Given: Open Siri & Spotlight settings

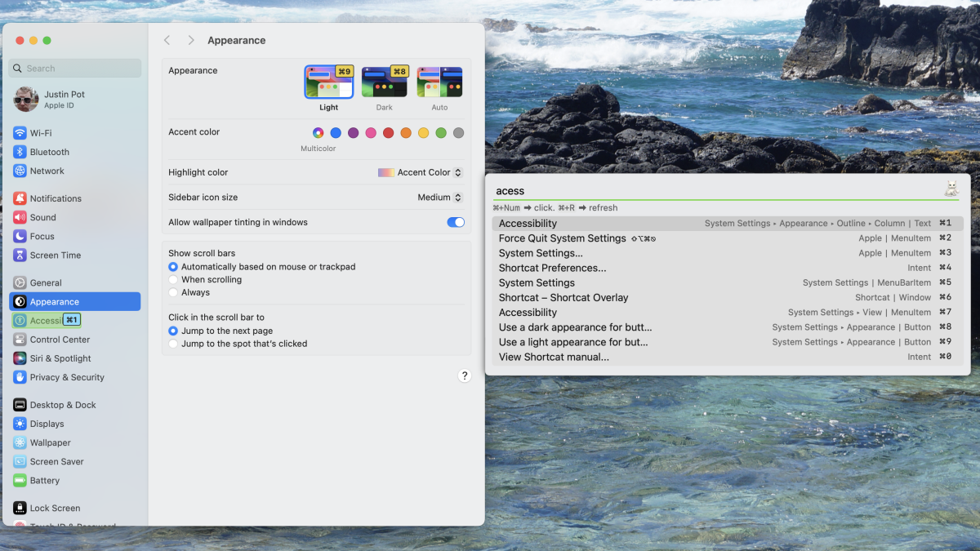Looking at the screenshot, I should click(x=75, y=358).
